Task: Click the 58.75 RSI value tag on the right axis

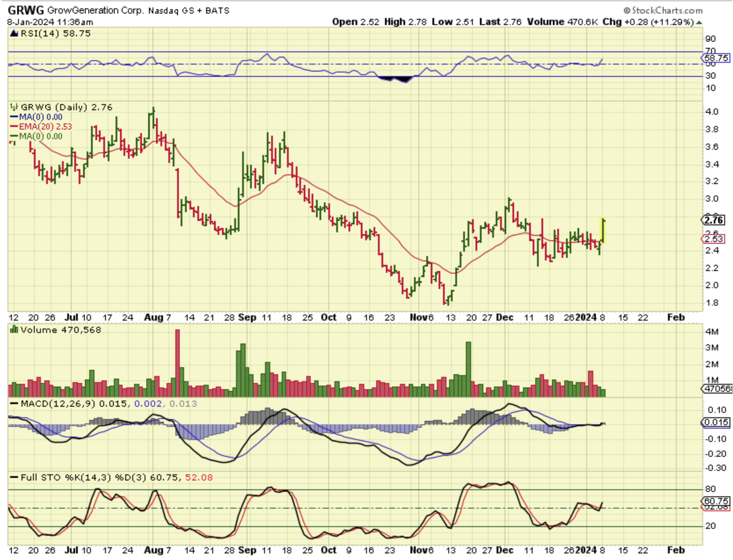Action: point(716,58)
